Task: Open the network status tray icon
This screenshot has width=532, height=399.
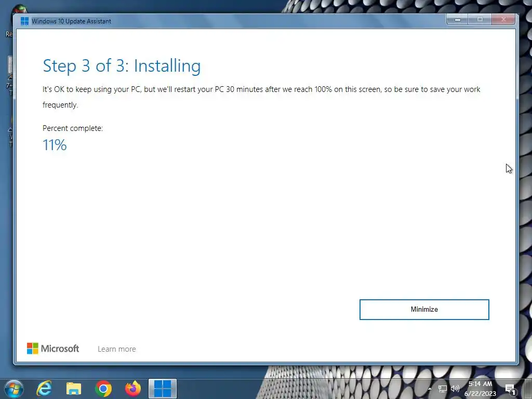Action: tap(443, 389)
